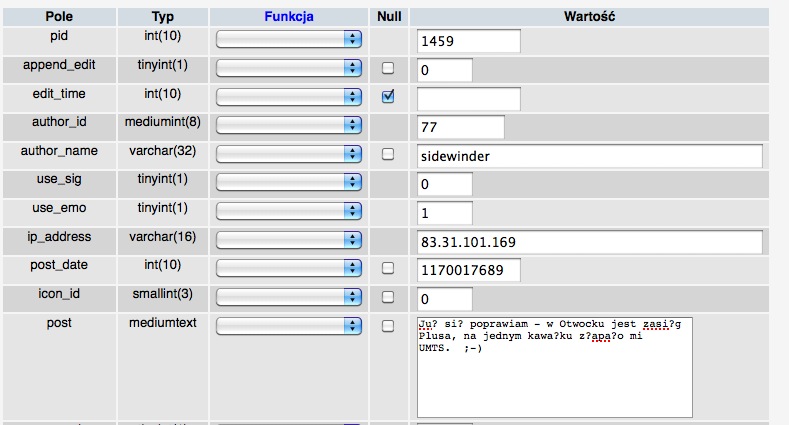
Task: Open function selector for author_id row
Action: click(289, 126)
